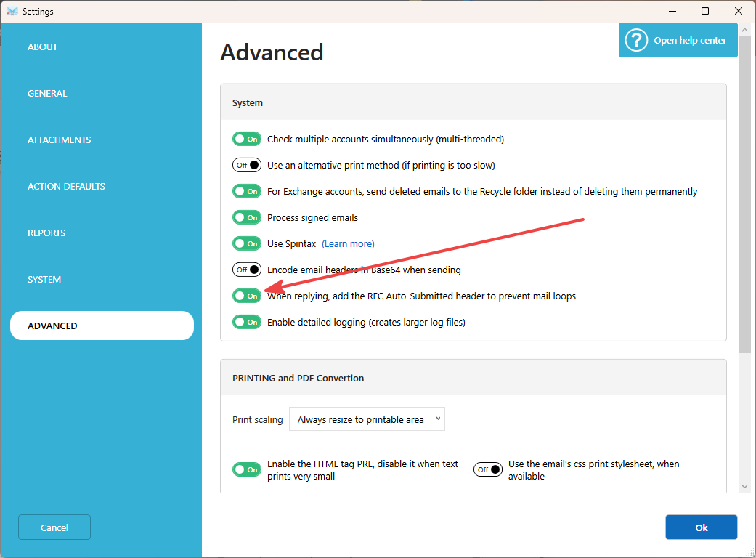756x558 pixels.
Task: Click scrollbar down arrow
Action: [x=744, y=487]
